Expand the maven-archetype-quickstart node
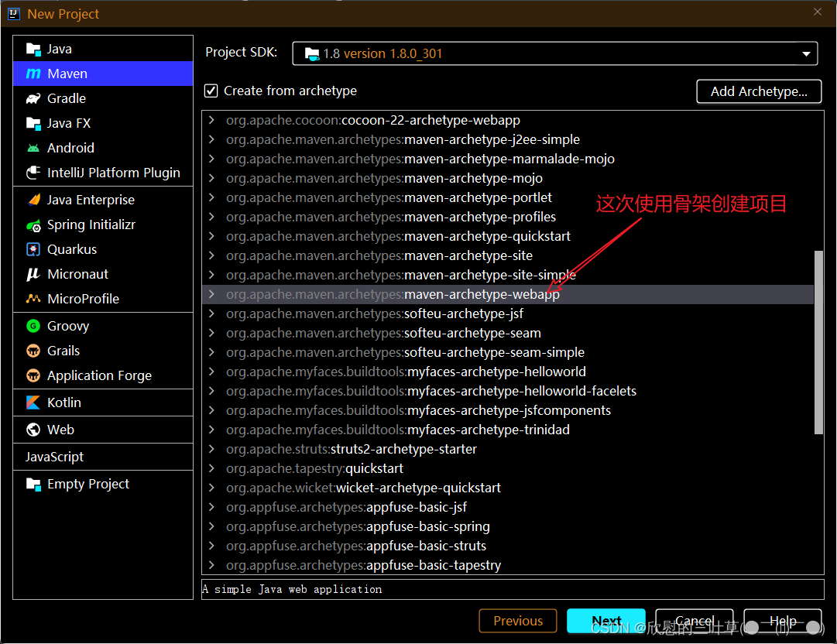The width and height of the screenshot is (837, 644). coord(212,236)
